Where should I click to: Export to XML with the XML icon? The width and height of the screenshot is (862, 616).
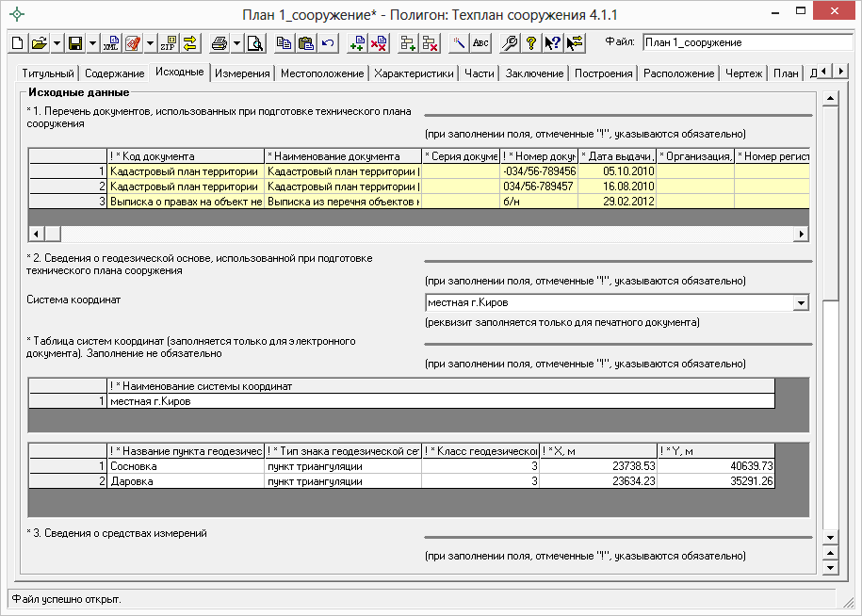click(111, 43)
